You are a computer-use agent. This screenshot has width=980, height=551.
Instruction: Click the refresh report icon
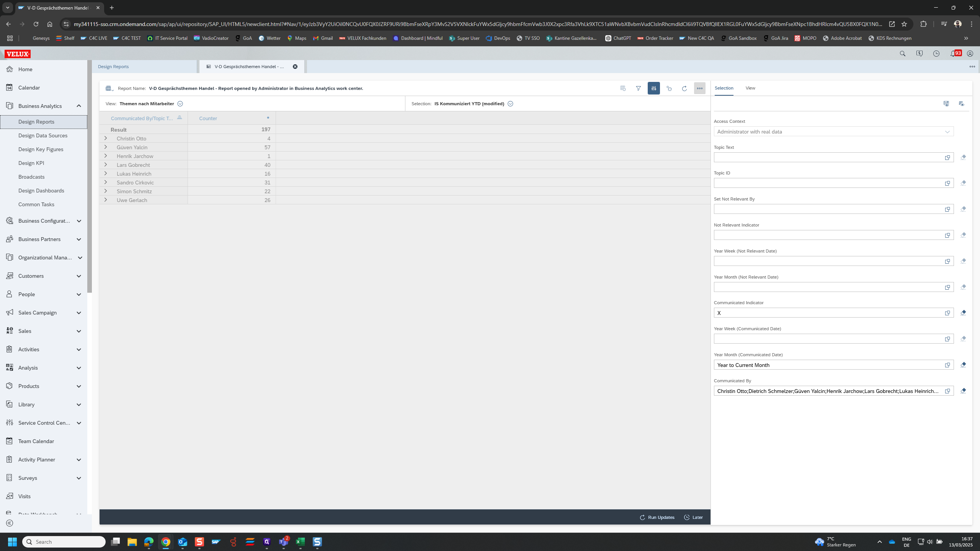684,88
